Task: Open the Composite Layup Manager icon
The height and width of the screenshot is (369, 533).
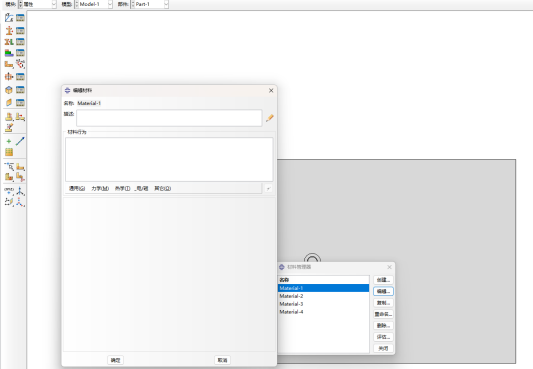Action: pos(20,53)
